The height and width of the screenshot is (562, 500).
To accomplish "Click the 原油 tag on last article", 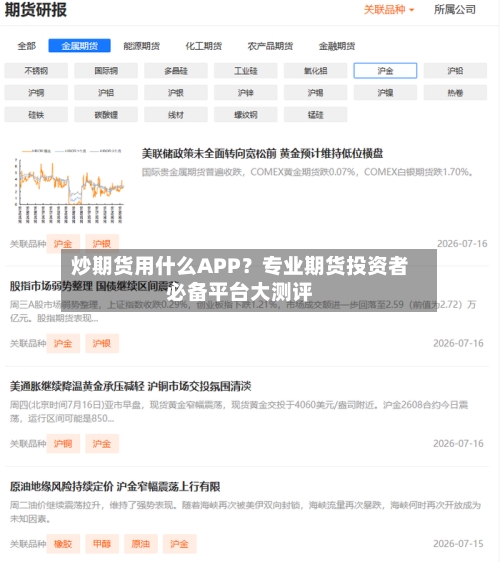I will pos(141,544).
